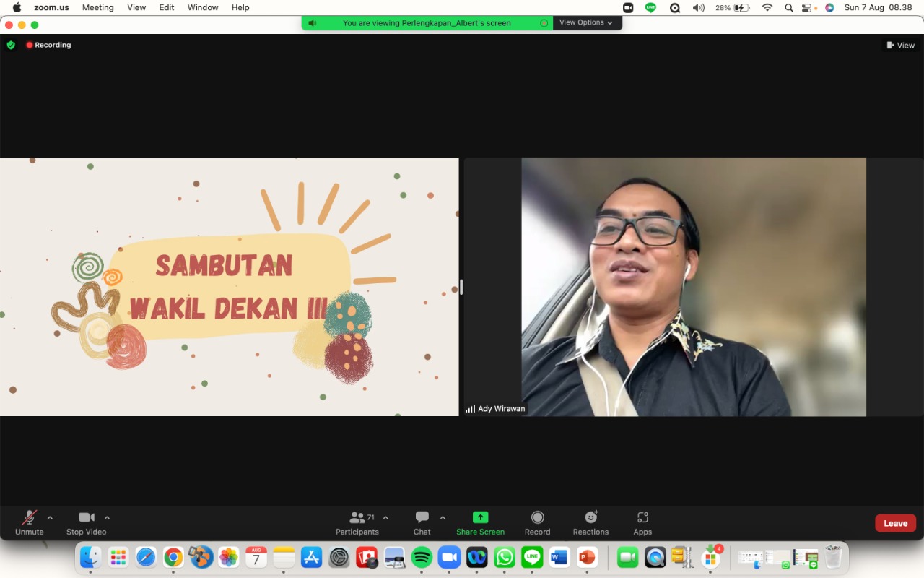Launch Spotify from the dock
Viewport: 924px width, 578px height.
click(x=422, y=557)
